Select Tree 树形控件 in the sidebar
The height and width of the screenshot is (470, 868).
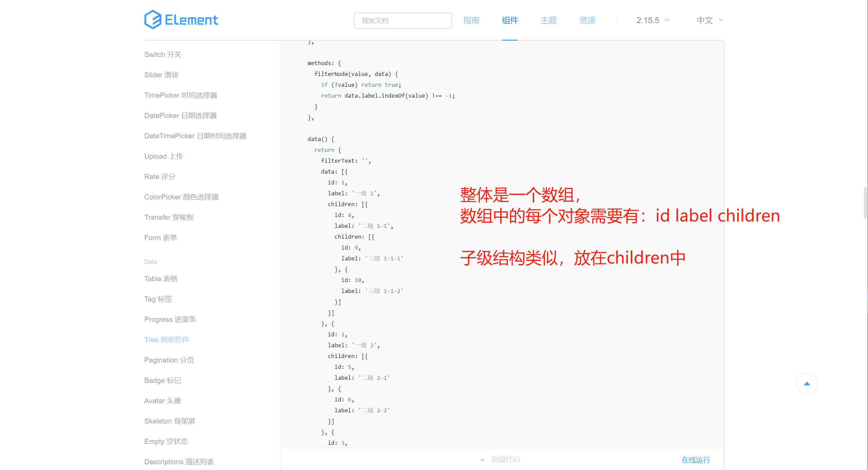(x=166, y=339)
